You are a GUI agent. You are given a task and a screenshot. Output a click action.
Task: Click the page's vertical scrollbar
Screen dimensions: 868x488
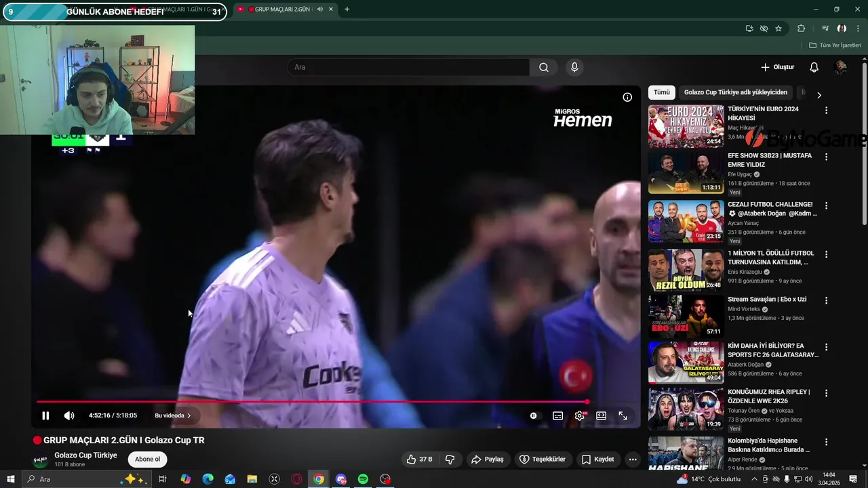(864, 144)
